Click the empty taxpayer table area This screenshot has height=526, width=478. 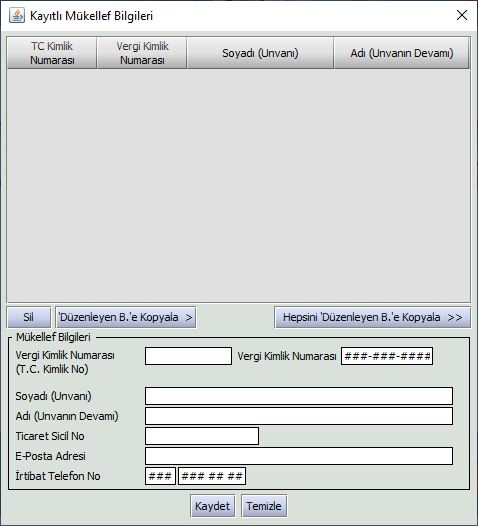pos(238,186)
